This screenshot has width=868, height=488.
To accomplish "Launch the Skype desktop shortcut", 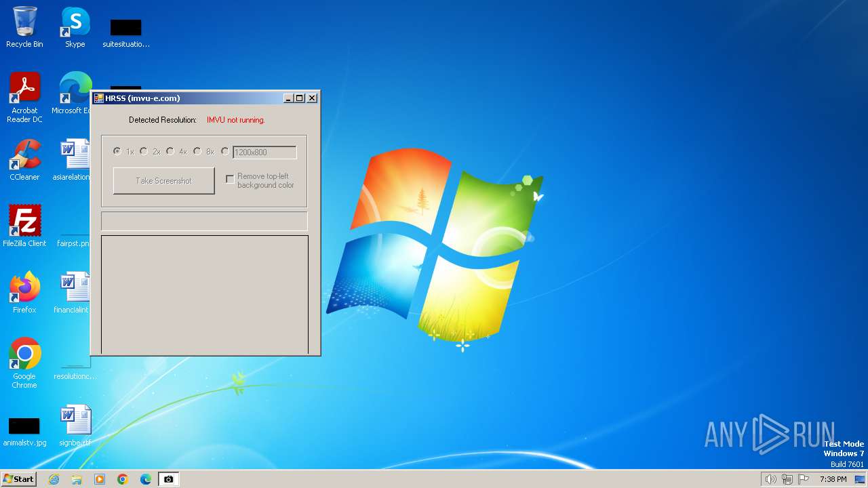I will (75, 27).
